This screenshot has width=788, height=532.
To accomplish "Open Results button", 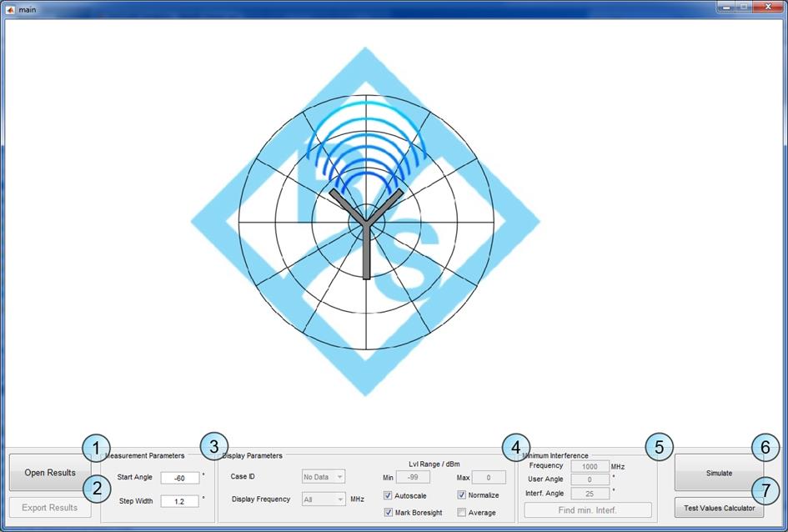I will [49, 473].
